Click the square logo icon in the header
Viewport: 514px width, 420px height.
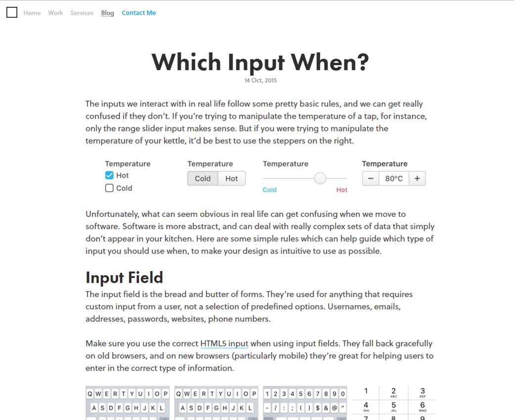pos(12,13)
